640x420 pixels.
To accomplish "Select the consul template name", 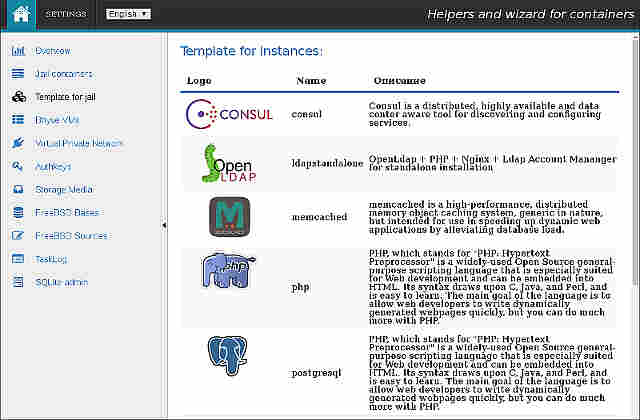I will click(307, 114).
